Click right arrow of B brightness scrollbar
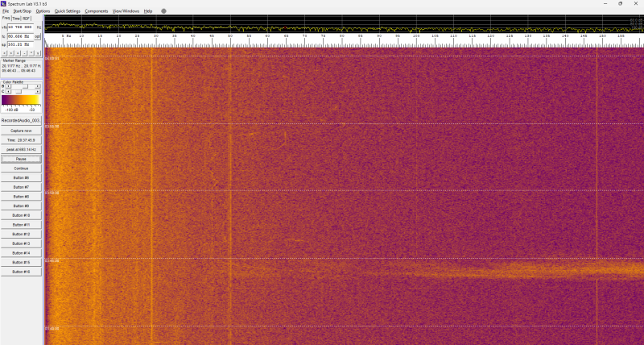 point(38,86)
